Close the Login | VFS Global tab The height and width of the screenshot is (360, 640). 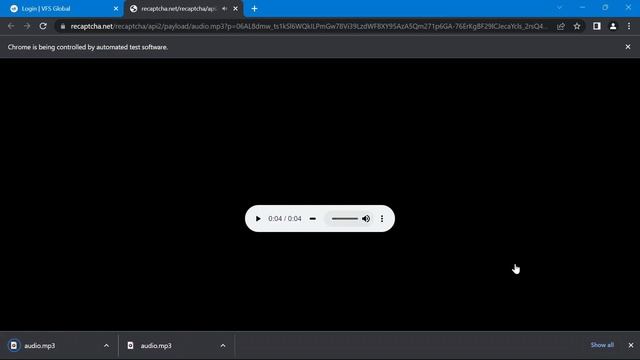click(x=116, y=9)
